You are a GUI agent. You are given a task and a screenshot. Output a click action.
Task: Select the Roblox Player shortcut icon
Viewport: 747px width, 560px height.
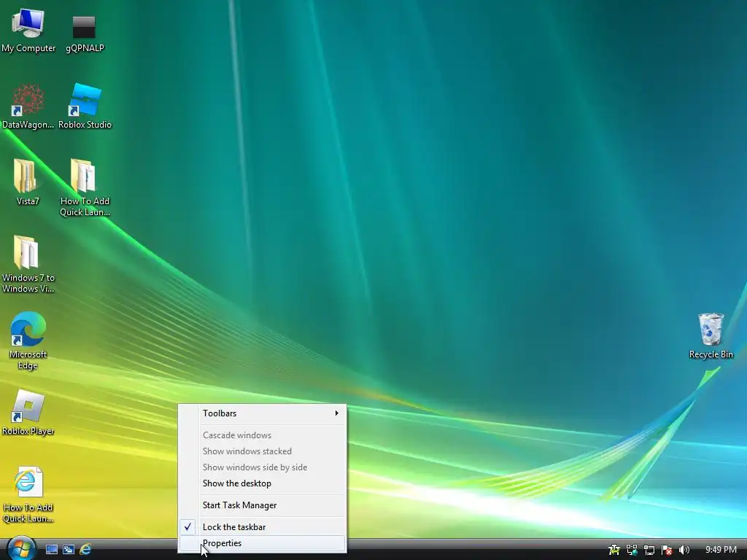(x=28, y=413)
